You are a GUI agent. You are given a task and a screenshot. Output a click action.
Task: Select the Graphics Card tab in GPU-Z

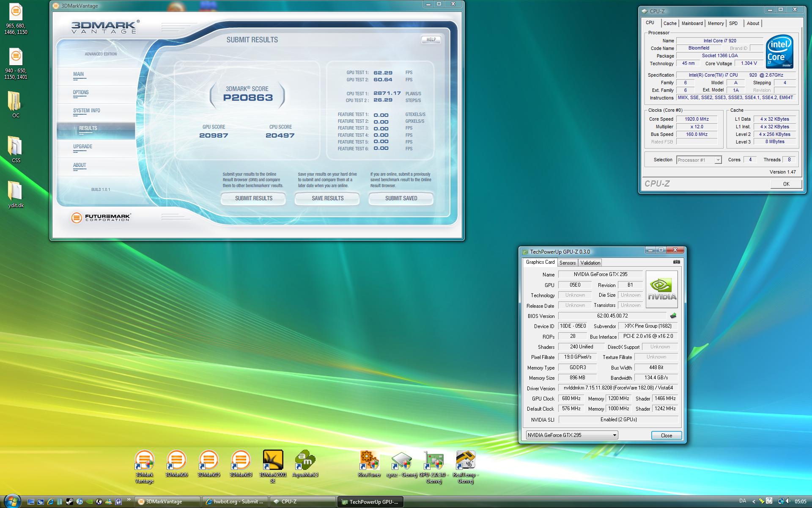tap(540, 262)
